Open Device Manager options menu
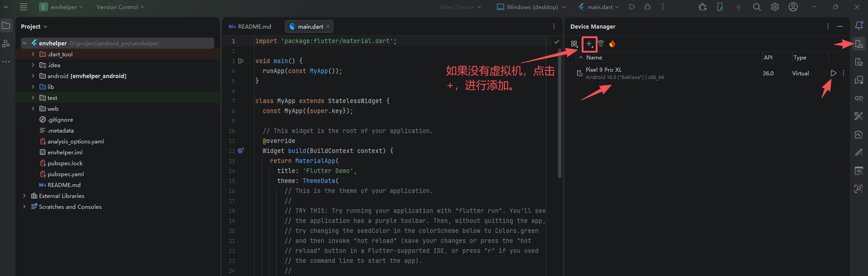This screenshot has height=276, width=868. pos(828,26)
